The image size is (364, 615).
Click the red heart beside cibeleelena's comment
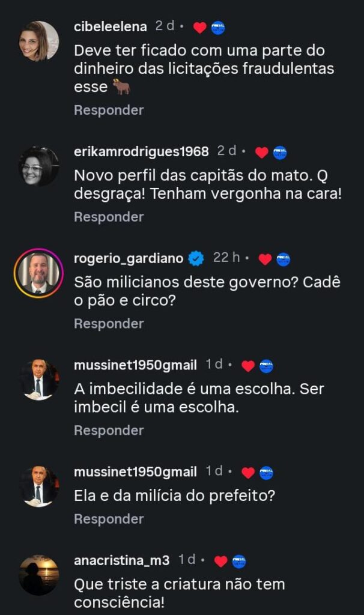coord(200,27)
